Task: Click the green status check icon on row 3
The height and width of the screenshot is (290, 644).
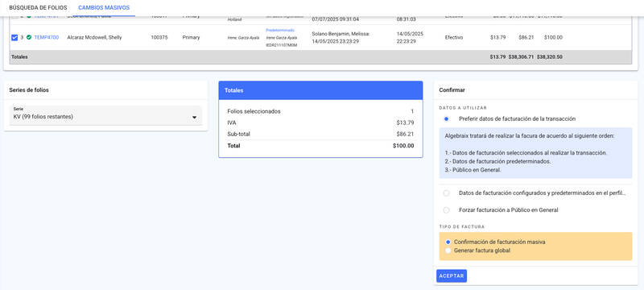Action: click(29, 37)
